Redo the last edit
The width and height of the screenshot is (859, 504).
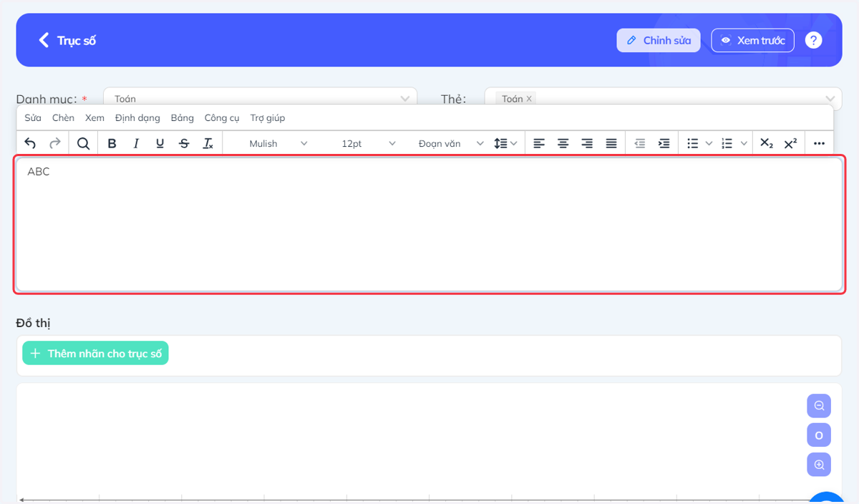pos(54,143)
